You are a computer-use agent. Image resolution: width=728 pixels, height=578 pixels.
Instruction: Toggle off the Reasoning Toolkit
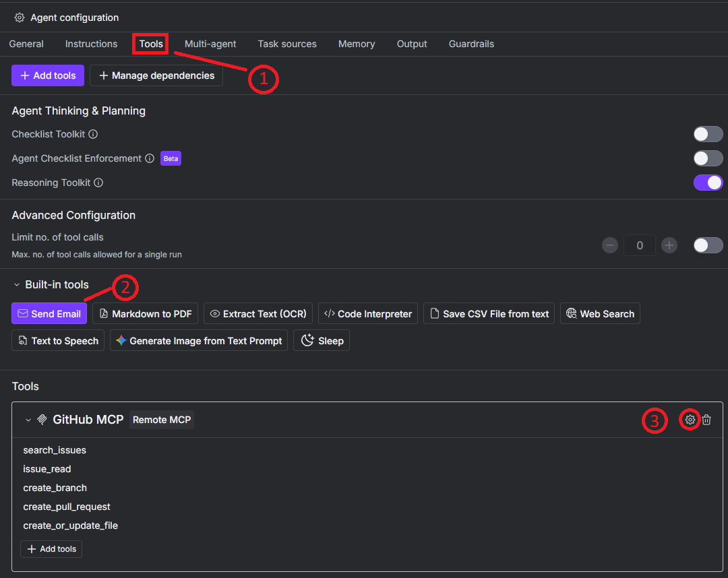coord(708,182)
